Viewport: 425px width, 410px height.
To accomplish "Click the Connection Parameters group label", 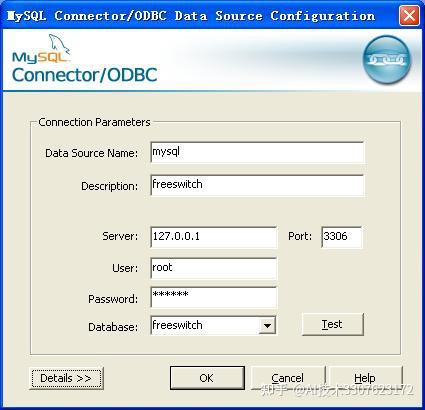I will point(94,122).
